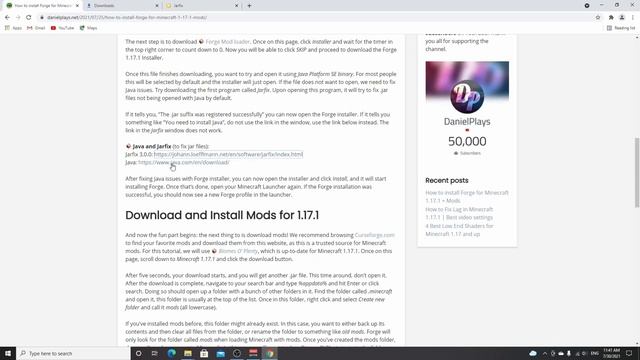Viewport: 640px width, 360px height.
Task: Open the Extensions puzzle icon
Action: 611,18
